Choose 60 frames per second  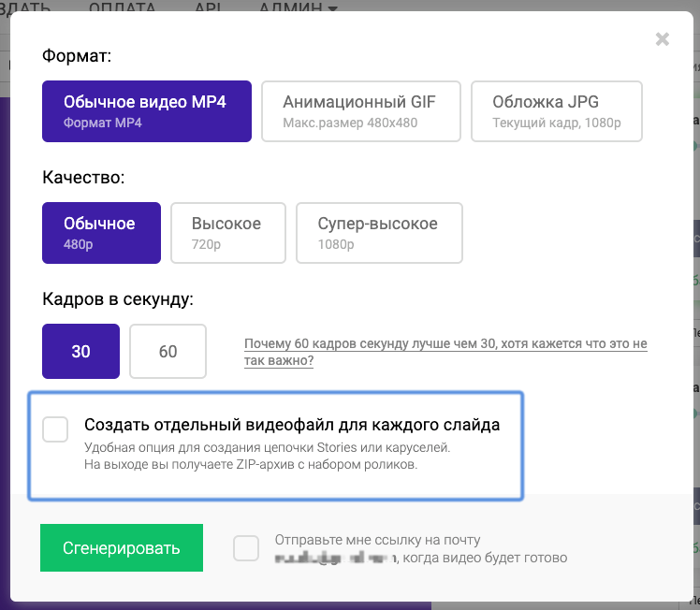click(x=168, y=352)
